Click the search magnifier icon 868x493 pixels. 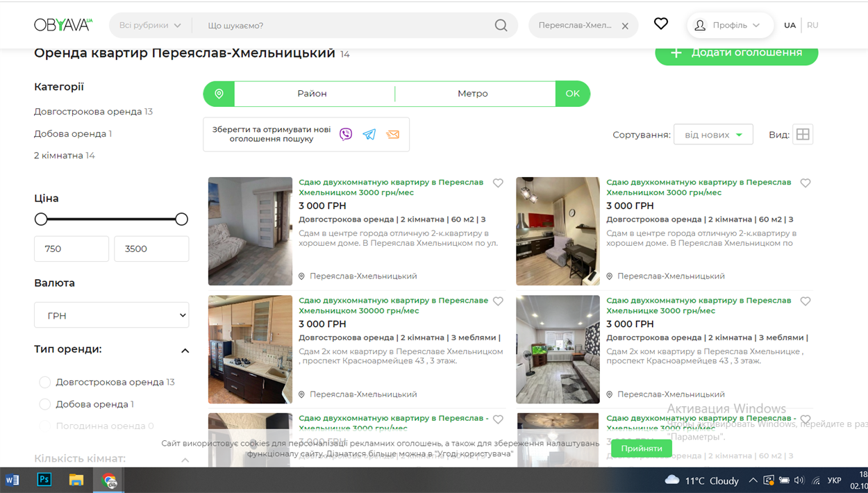tap(501, 26)
